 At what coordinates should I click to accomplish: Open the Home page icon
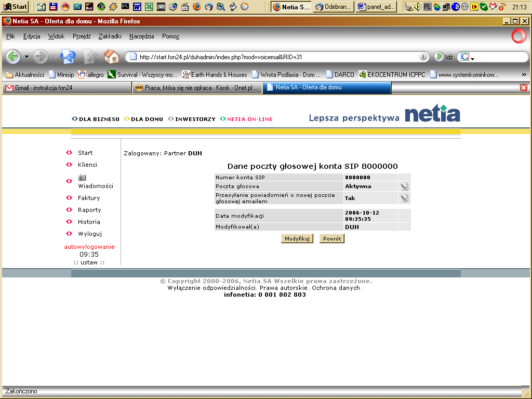[111, 57]
